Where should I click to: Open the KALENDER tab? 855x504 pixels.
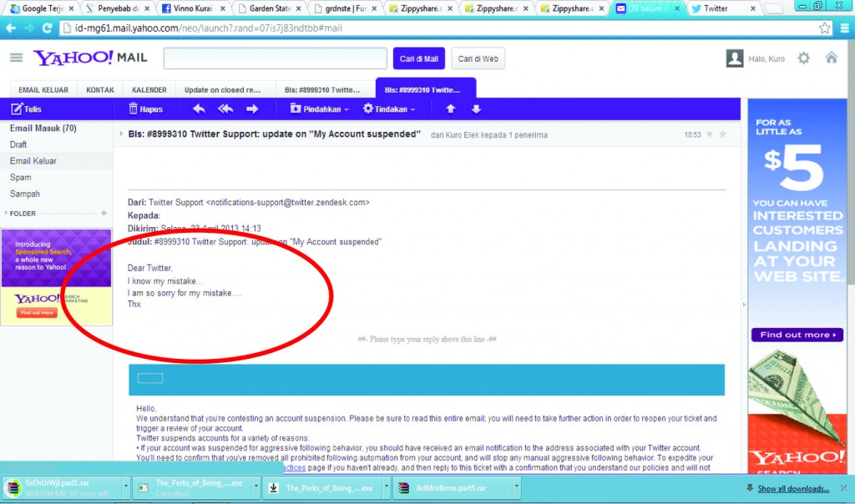click(149, 90)
